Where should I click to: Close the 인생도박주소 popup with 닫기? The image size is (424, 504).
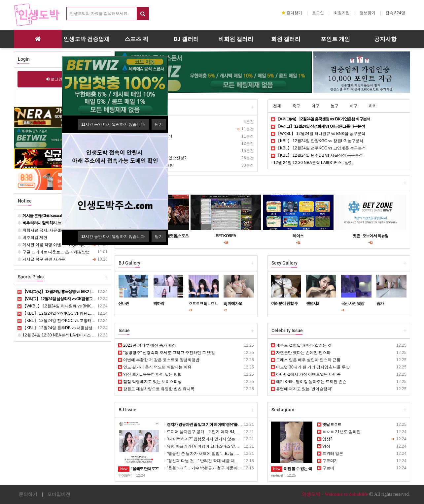point(159,236)
